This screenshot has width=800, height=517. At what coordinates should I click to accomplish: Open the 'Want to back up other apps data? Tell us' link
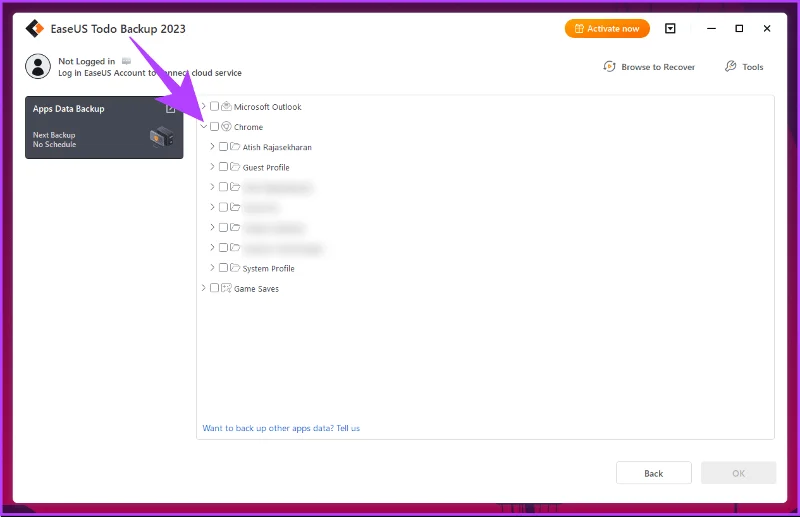tap(281, 428)
